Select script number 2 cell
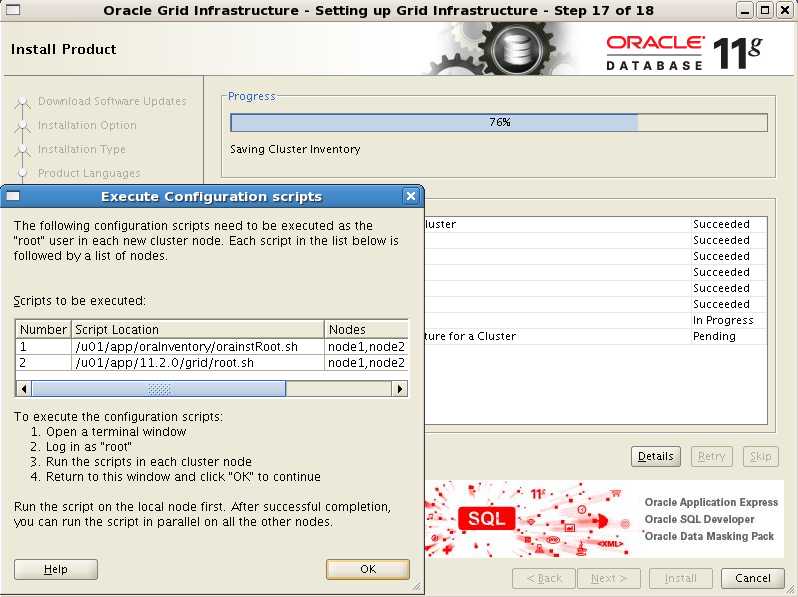This screenshot has height=597, width=798. (43, 363)
